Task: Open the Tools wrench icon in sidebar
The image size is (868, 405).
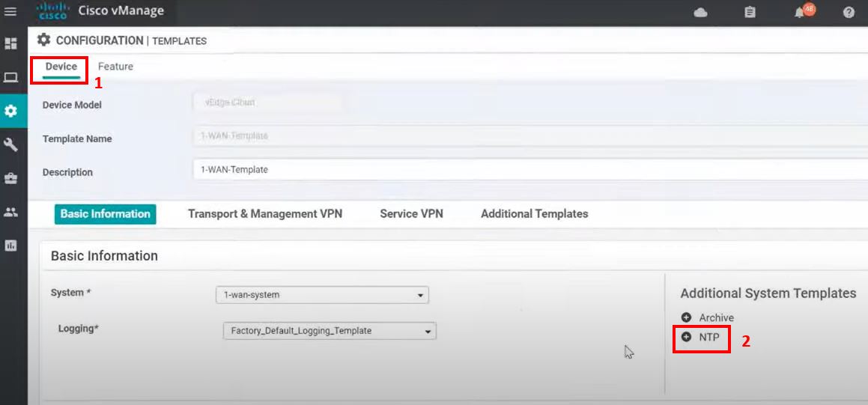Action: pyautogui.click(x=11, y=144)
